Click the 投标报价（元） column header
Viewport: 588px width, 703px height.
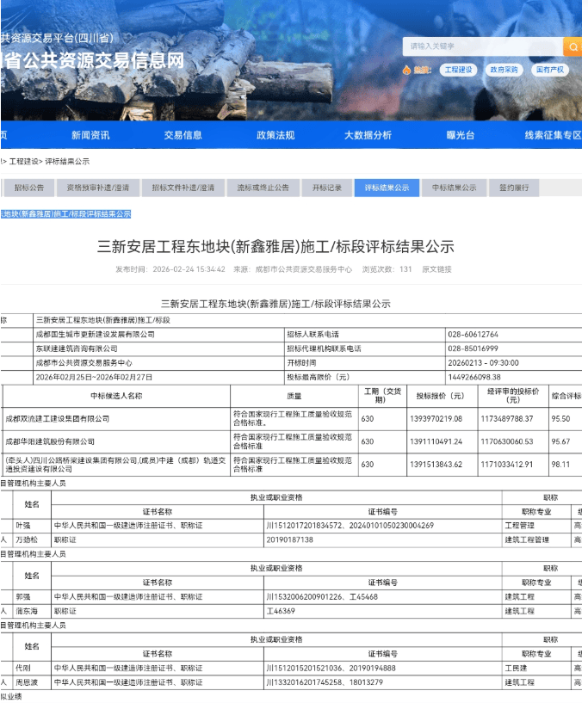tap(441, 396)
